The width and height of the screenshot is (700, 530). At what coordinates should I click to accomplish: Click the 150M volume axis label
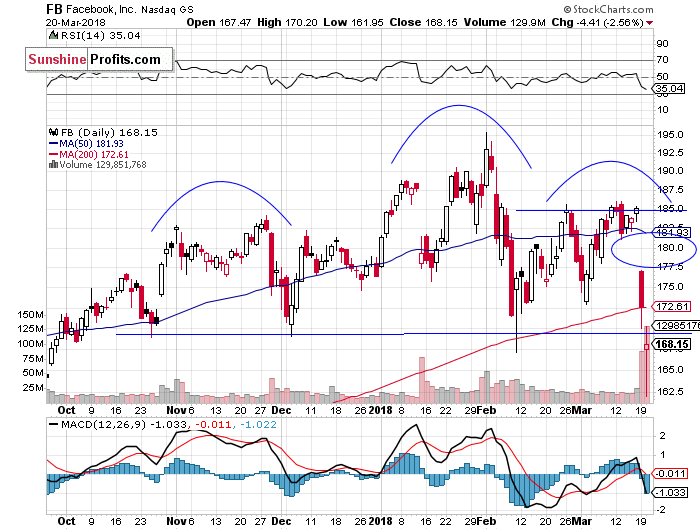30,315
